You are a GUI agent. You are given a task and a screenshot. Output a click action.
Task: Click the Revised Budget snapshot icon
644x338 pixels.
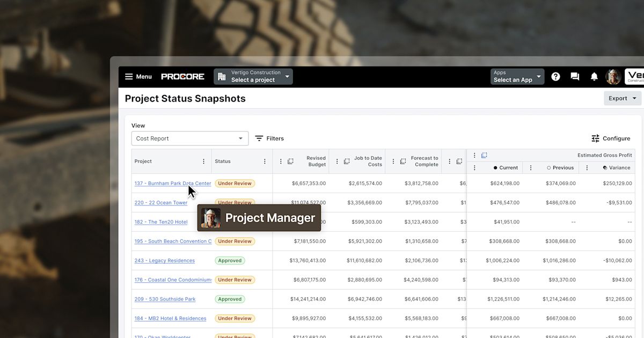[290, 161]
